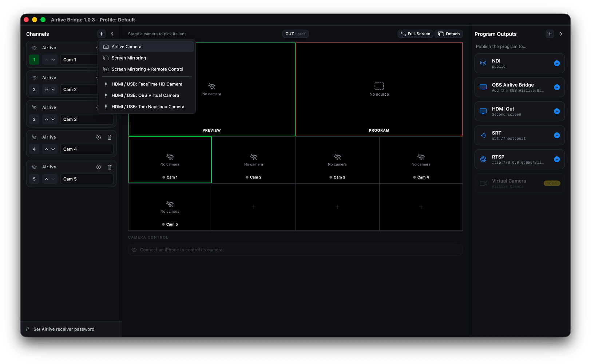Edit the Cam 5 name field
This screenshot has width=591, height=364.
point(87,179)
